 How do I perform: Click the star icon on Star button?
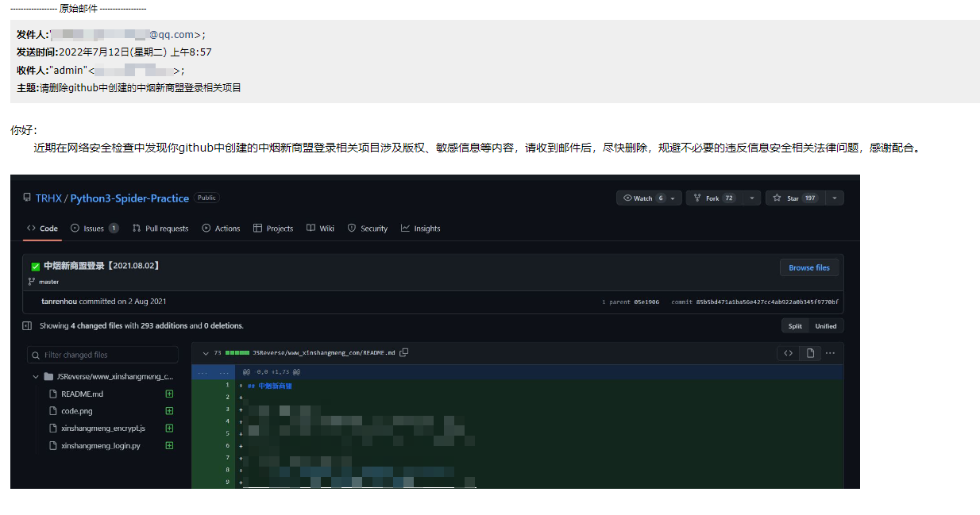coord(777,198)
